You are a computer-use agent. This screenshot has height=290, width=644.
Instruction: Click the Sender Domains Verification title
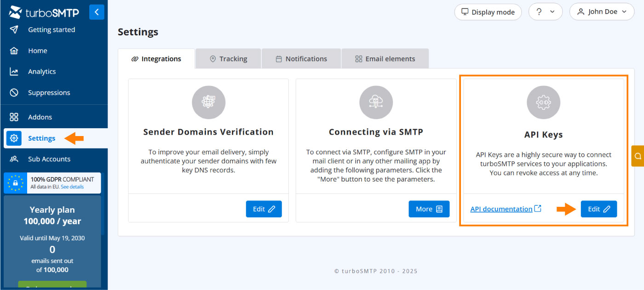(x=208, y=132)
